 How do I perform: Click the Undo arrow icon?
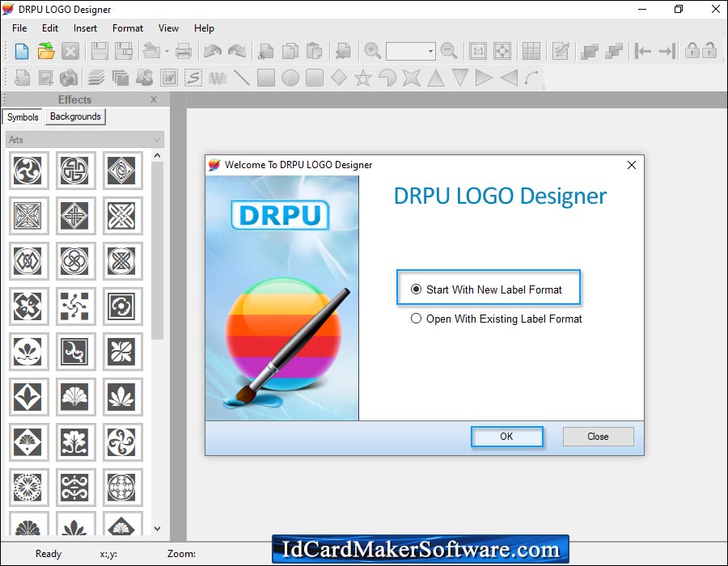[x=213, y=51]
